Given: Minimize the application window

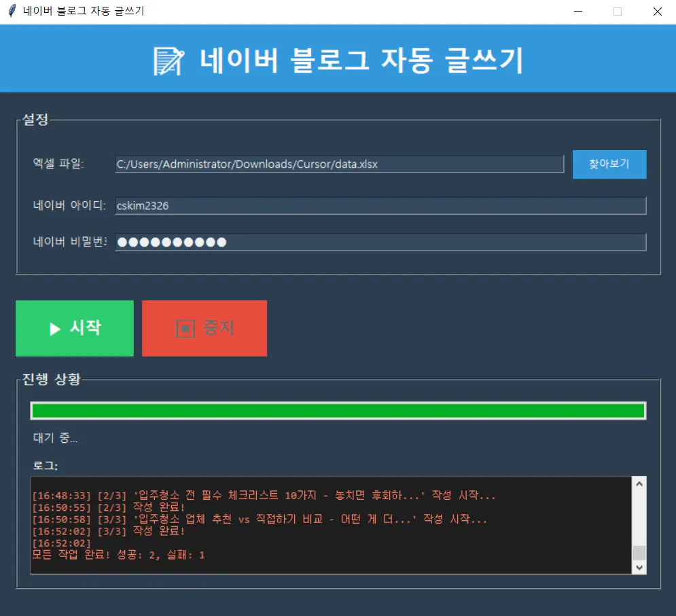Looking at the screenshot, I should click(x=578, y=12).
